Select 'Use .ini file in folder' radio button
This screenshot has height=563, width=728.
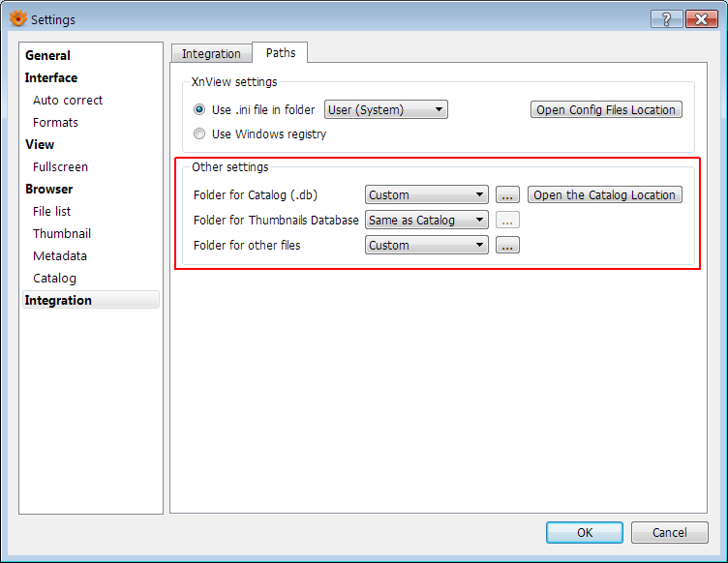click(199, 110)
